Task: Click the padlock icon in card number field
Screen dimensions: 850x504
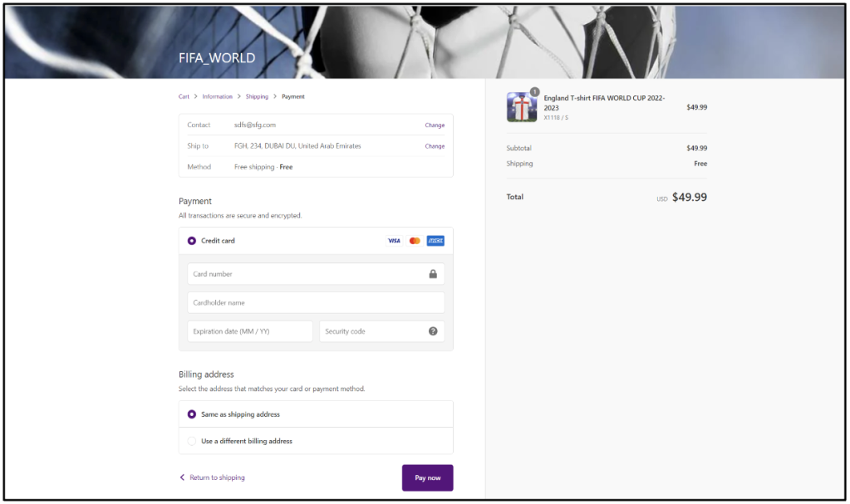Action: pyautogui.click(x=433, y=274)
